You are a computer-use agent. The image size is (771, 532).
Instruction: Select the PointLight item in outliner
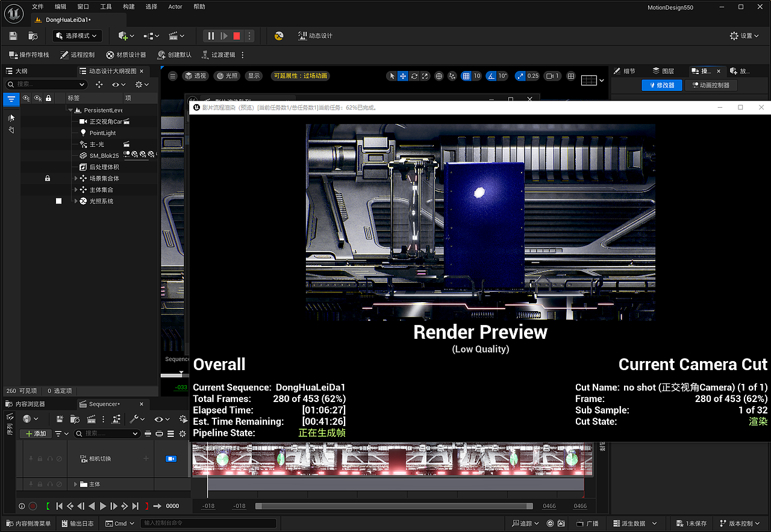[x=103, y=133]
